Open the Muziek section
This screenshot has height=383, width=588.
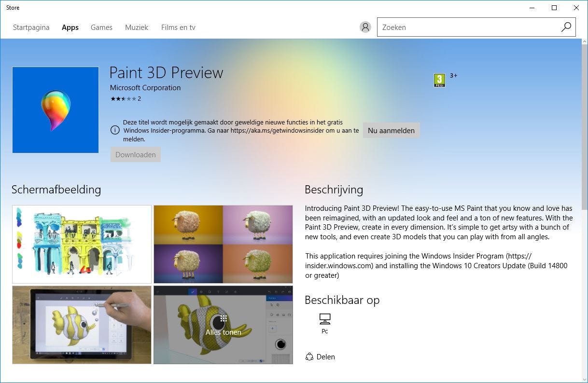(x=136, y=27)
